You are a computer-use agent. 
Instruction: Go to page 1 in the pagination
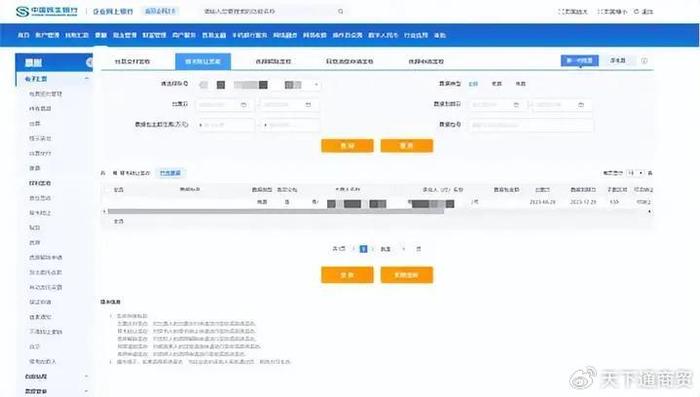click(x=363, y=249)
